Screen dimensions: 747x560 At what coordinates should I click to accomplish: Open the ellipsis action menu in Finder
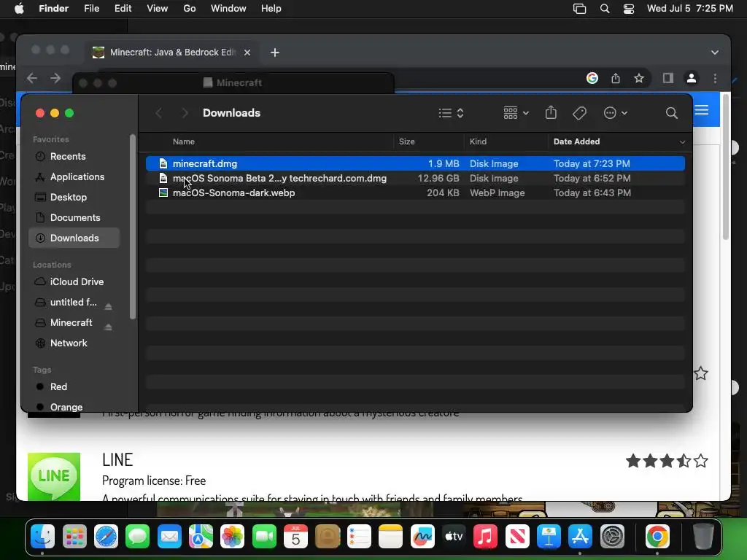pyautogui.click(x=615, y=113)
